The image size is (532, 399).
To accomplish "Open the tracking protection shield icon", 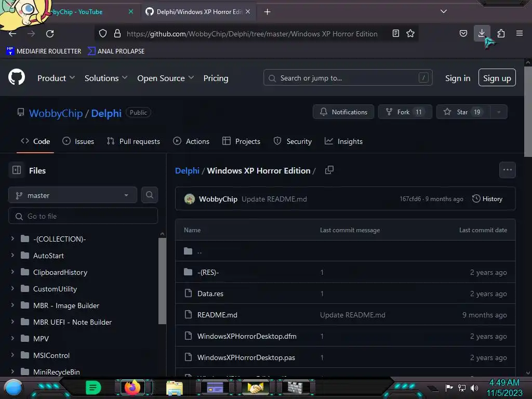I will coord(103,34).
